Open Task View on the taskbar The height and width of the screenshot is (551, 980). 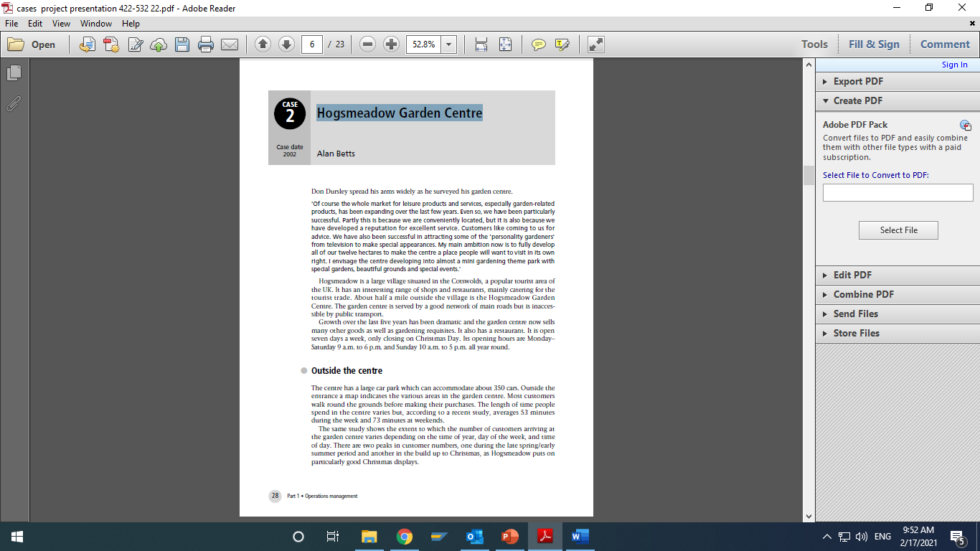coord(333,537)
